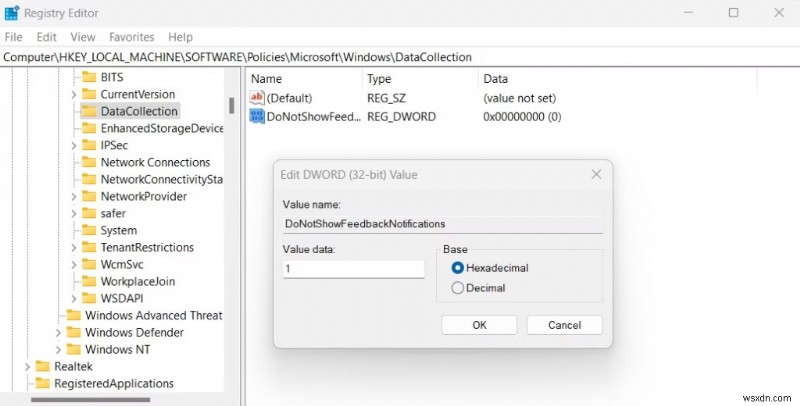Maximize the Registry Editor window
This screenshot has width=800, height=406.
pos(733,13)
